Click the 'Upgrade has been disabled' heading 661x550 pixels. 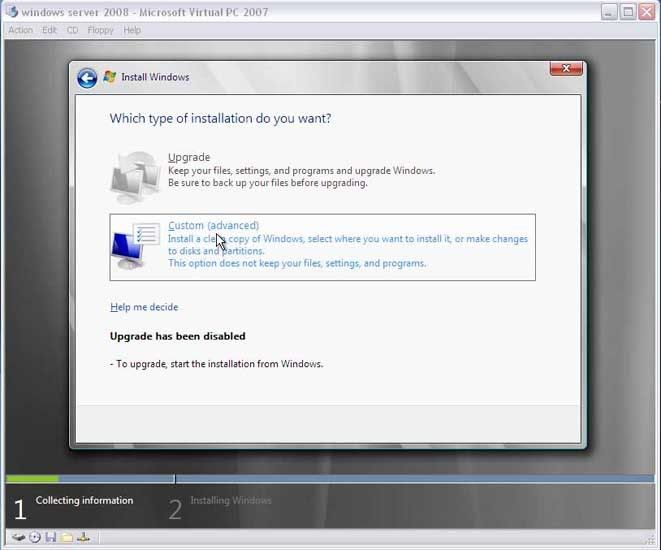[x=177, y=336]
